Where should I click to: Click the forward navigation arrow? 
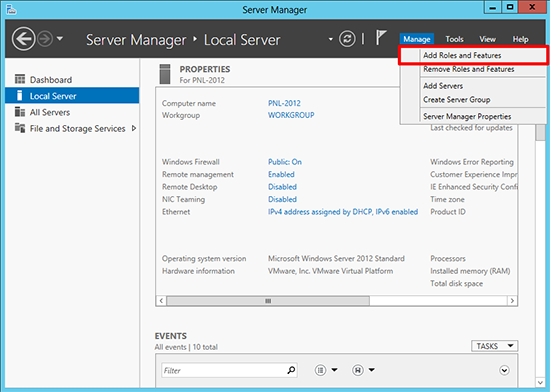point(45,39)
